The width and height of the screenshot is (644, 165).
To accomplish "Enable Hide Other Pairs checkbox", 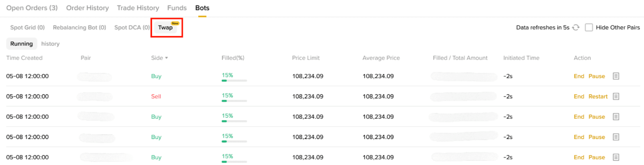I will click(x=589, y=27).
